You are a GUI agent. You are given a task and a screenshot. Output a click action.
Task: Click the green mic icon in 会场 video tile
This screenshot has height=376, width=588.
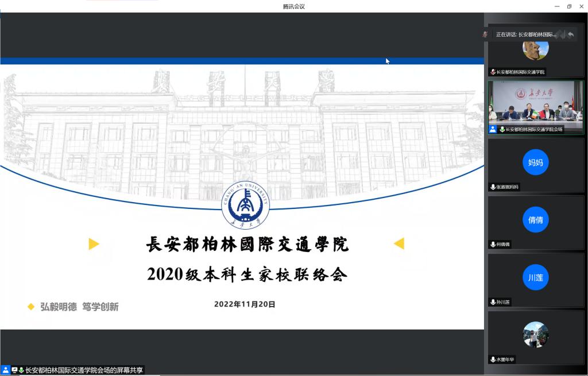pyautogui.click(x=502, y=130)
